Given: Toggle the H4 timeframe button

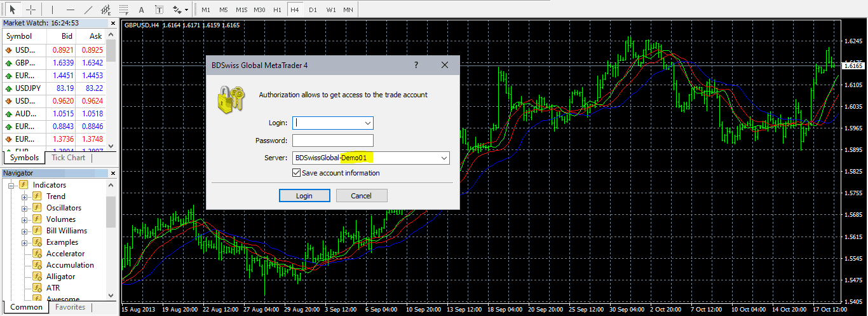Looking at the screenshot, I should click(x=295, y=10).
